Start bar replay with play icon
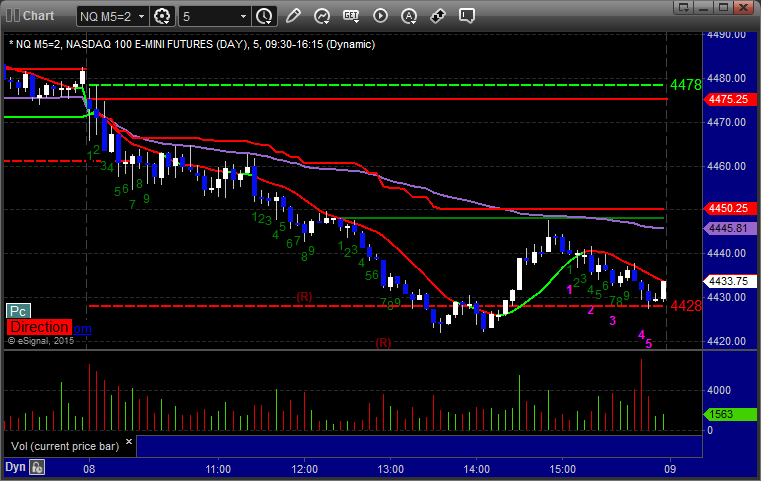The width and height of the screenshot is (761, 481). (380, 16)
